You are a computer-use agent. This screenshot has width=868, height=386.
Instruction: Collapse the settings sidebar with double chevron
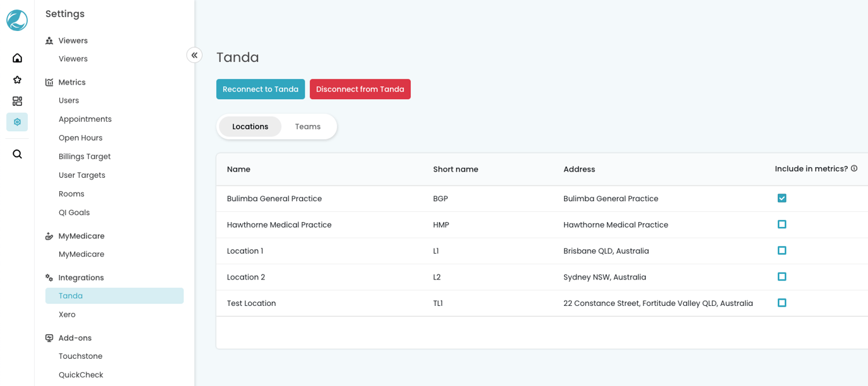click(x=194, y=56)
